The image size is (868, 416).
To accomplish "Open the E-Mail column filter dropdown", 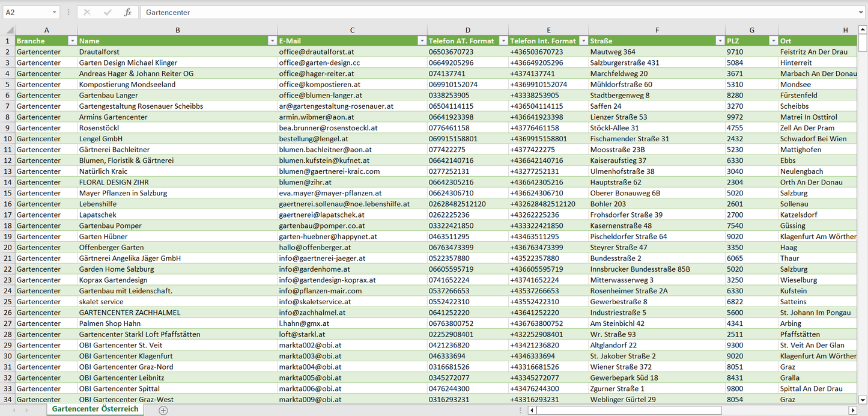I will coord(421,41).
